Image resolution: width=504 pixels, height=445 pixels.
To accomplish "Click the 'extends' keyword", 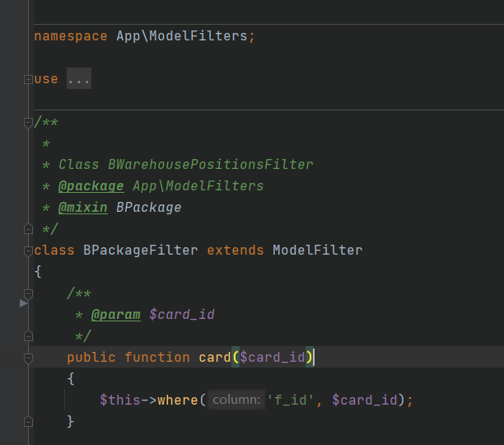I will 236,251.
